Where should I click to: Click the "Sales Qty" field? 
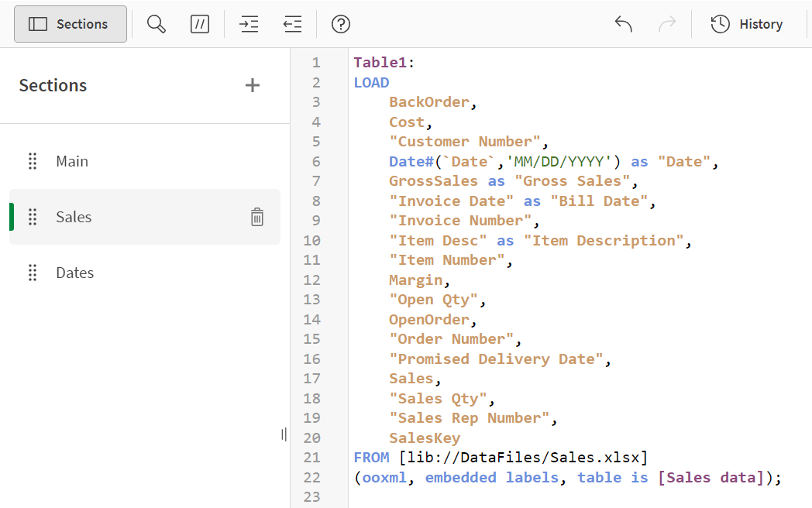(x=438, y=398)
